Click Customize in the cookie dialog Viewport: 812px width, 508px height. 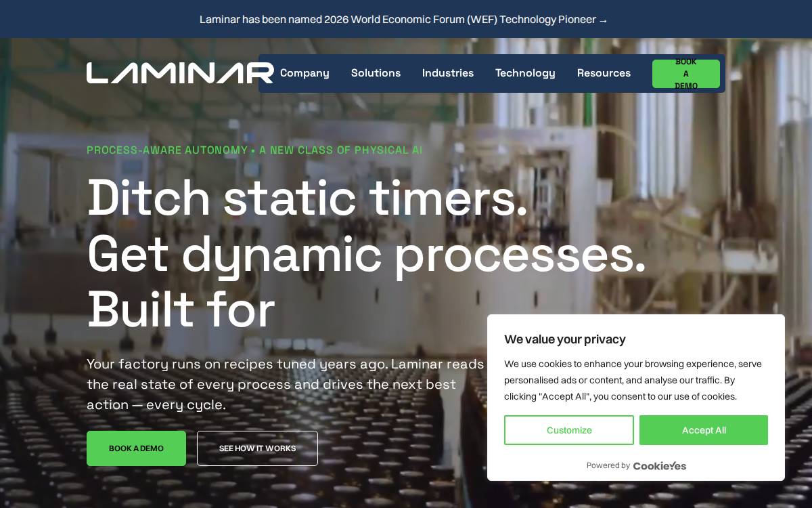tap(569, 430)
